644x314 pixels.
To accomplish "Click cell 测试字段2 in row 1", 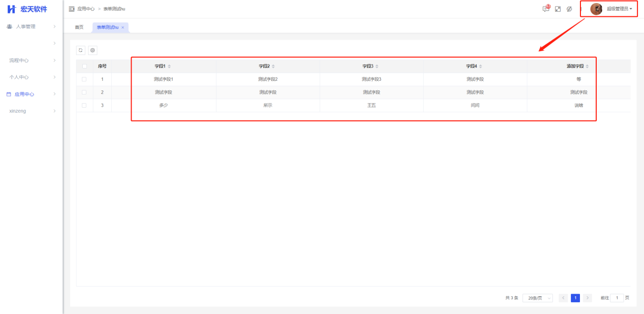I will tap(268, 79).
